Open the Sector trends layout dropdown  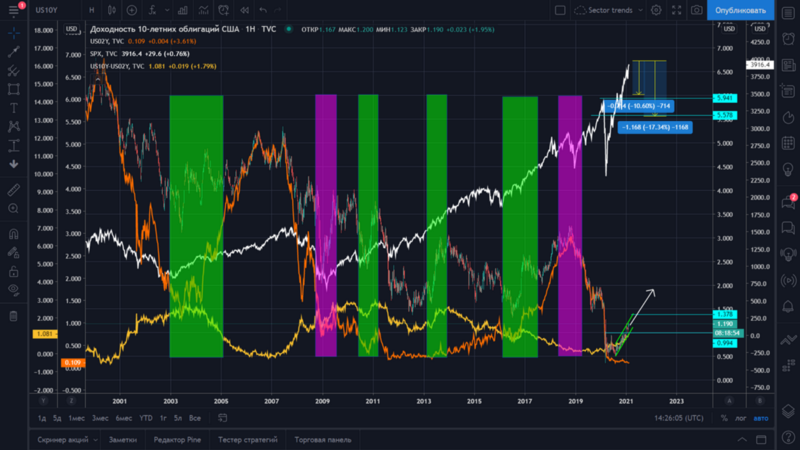(x=609, y=10)
